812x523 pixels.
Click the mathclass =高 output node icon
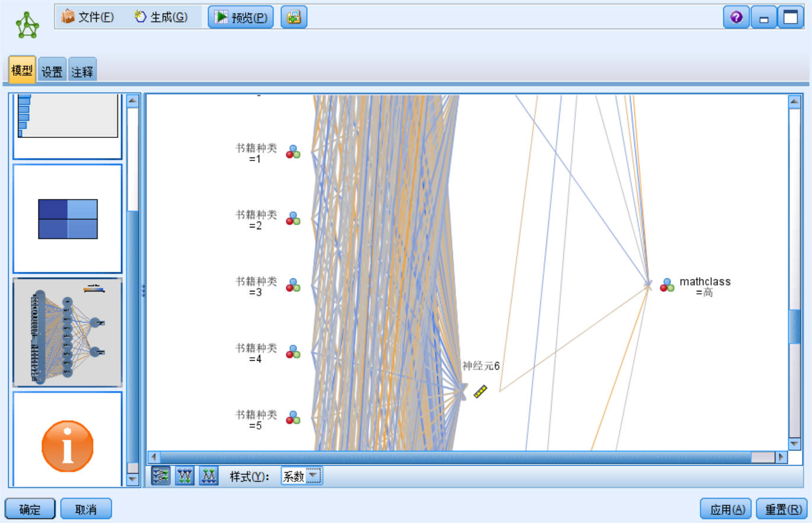tap(667, 285)
